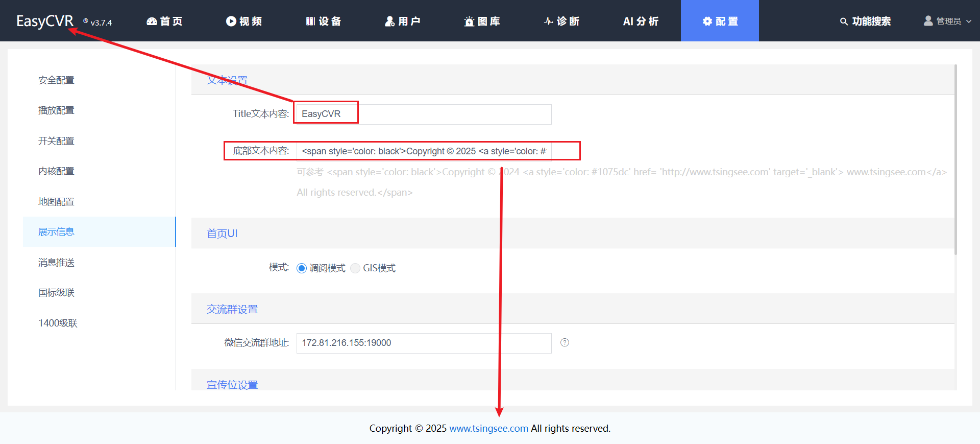The width and height of the screenshot is (980, 444).
Task: Click the settings panel vertical scrollbar
Action: tap(955, 159)
